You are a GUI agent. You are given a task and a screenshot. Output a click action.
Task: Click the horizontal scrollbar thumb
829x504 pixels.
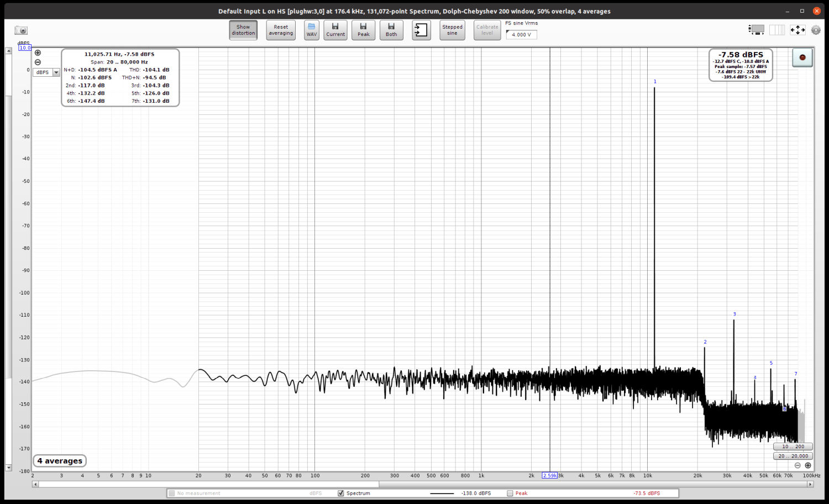(x=209, y=484)
